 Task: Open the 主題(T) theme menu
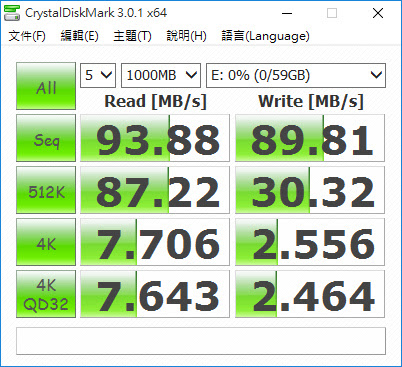coord(132,36)
